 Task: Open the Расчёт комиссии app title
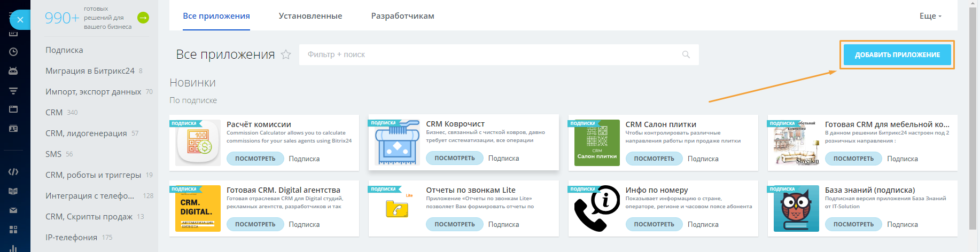tap(259, 124)
